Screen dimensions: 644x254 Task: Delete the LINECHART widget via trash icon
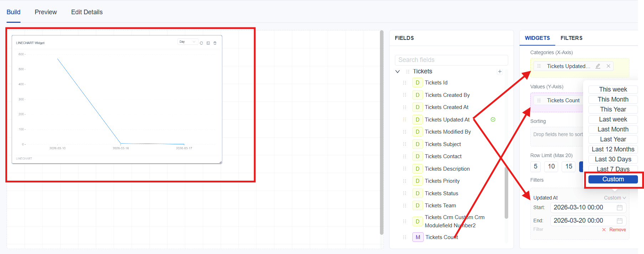pyautogui.click(x=215, y=43)
